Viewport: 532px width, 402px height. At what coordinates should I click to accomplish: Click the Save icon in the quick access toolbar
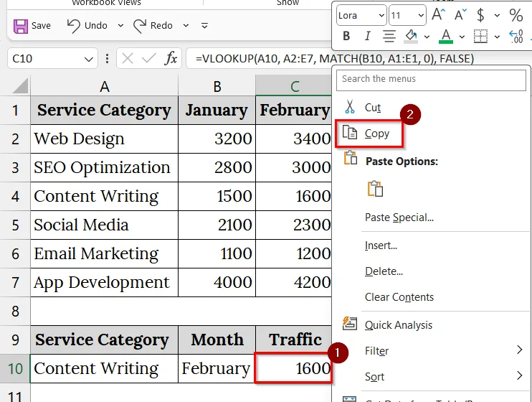[x=20, y=26]
